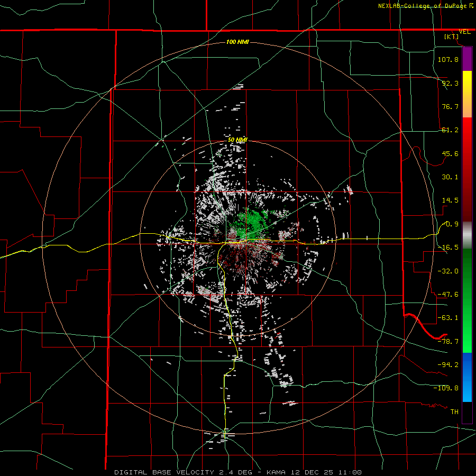
Task: Click the 76.7 velocity scale value
Action: [x=450, y=106]
